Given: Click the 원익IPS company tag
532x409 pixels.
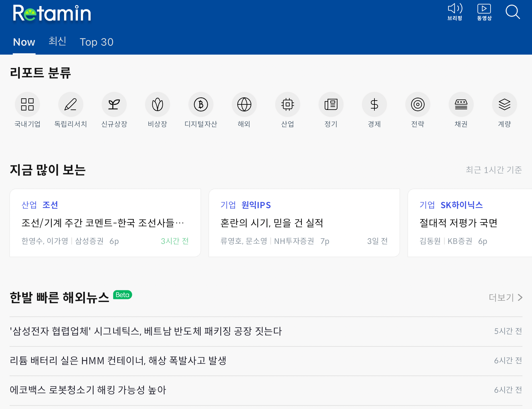Looking at the screenshot, I should pos(256,205).
